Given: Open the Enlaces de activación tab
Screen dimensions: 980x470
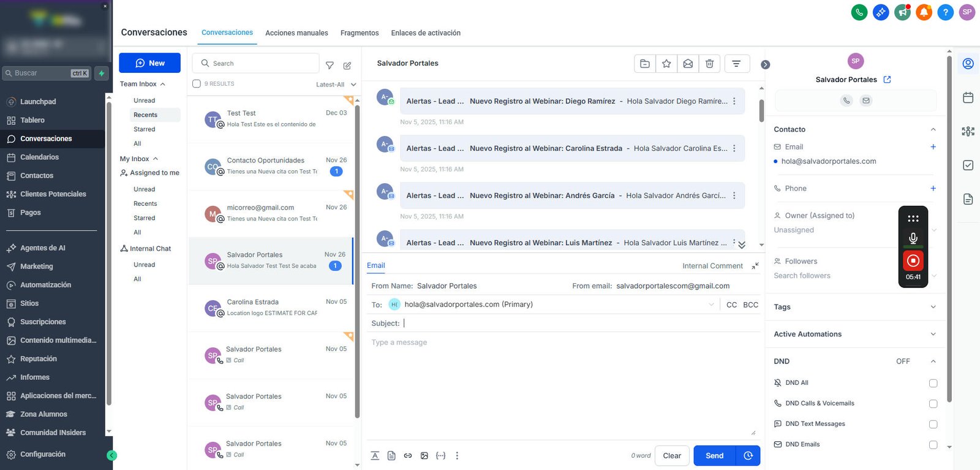Looking at the screenshot, I should pos(426,33).
